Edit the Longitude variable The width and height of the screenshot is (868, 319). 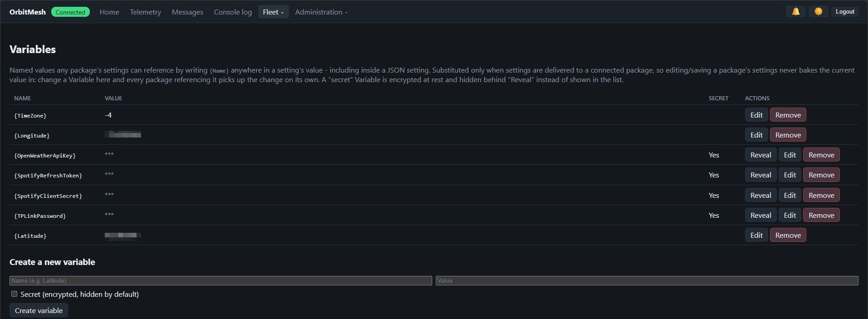[756, 135]
